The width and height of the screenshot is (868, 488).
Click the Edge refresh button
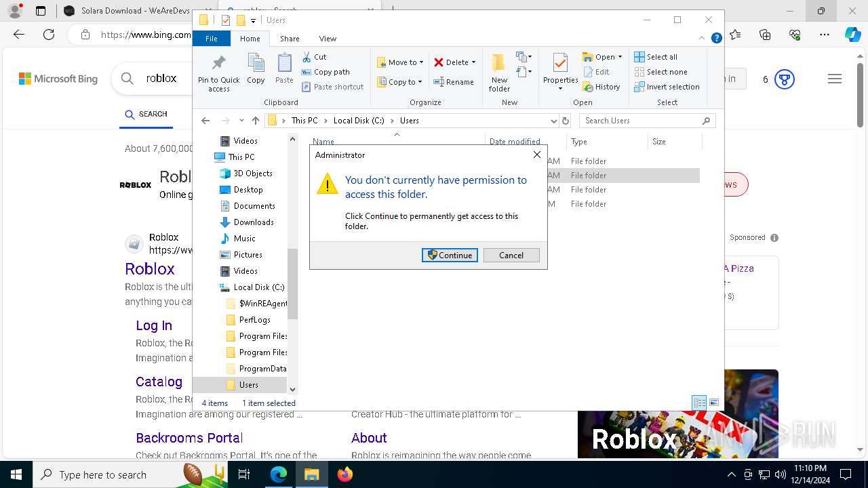pos(49,35)
